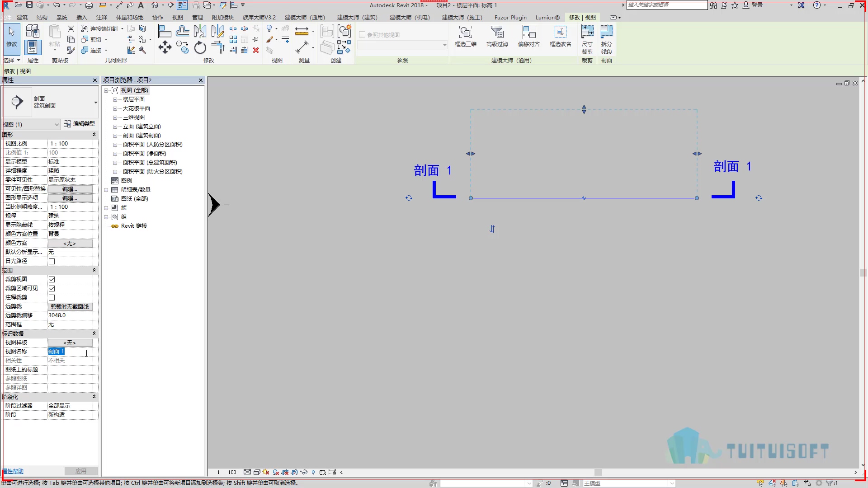Expand the 天花板平面 tree node
Image resolution: width=868 pixels, height=488 pixels.
pos(115,108)
